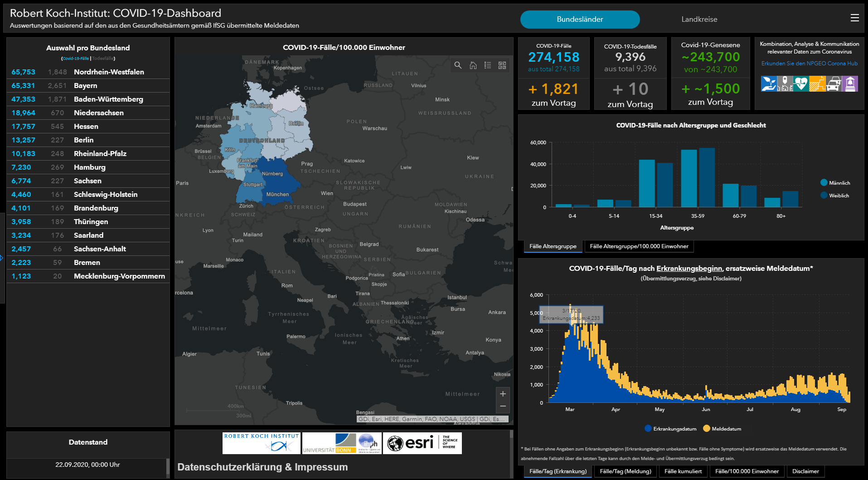
Task: Open the Erkunden Sie den NPGEO Corona Hub link
Action: click(x=809, y=64)
